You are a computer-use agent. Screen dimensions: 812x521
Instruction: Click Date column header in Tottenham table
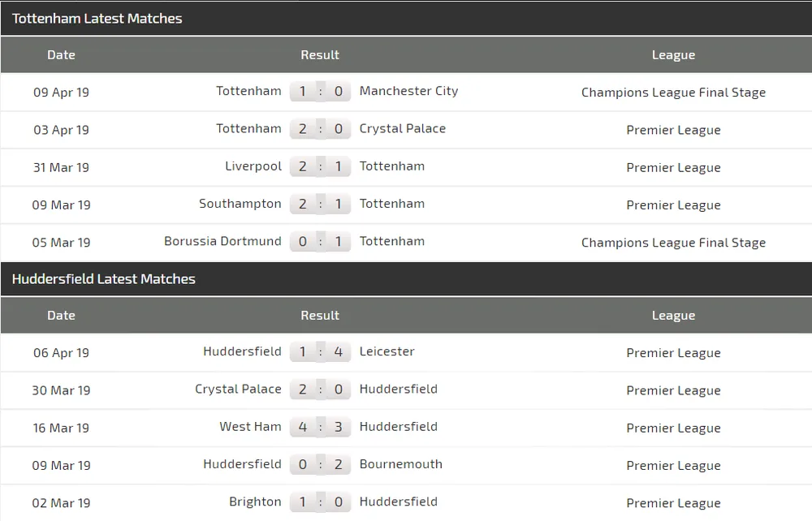click(61, 55)
